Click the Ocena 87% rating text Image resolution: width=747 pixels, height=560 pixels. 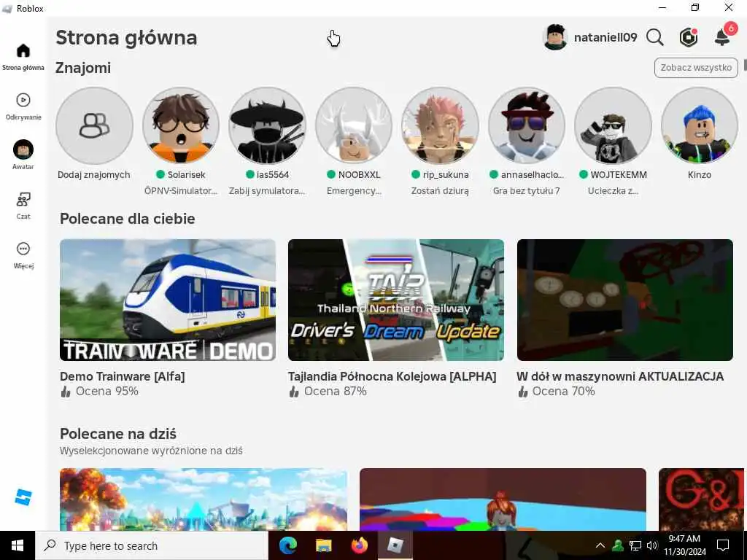coord(336,392)
